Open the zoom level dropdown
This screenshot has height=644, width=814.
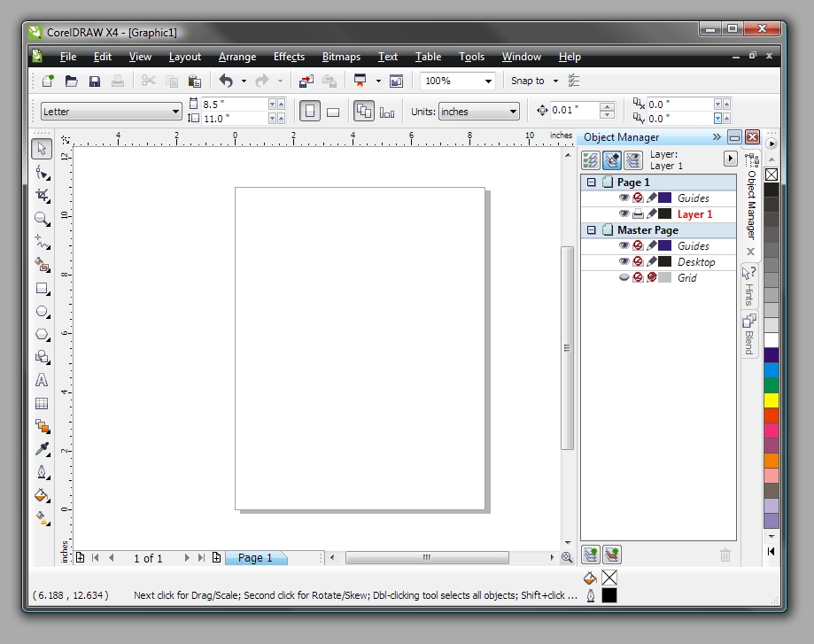tap(489, 81)
